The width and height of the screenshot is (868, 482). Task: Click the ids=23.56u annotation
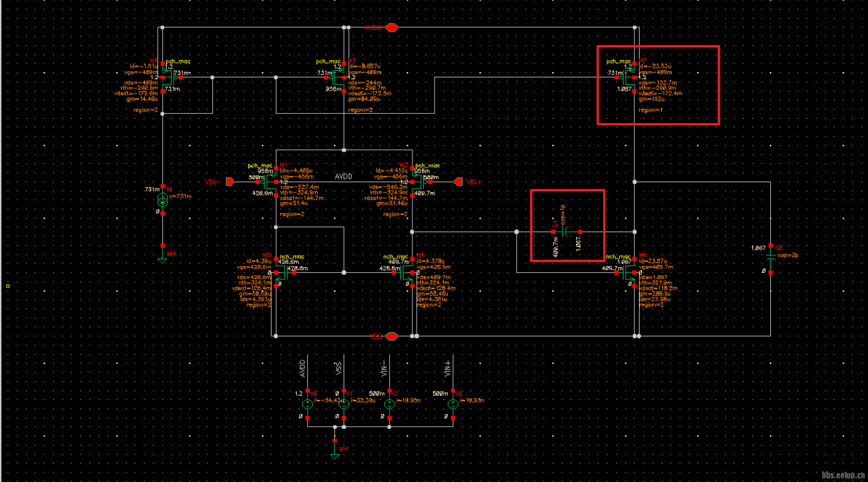pyautogui.click(x=655, y=299)
